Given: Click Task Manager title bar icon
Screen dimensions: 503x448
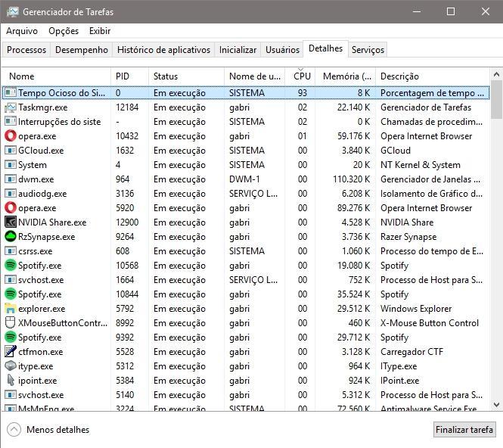Looking at the screenshot, I should coord(13,12).
